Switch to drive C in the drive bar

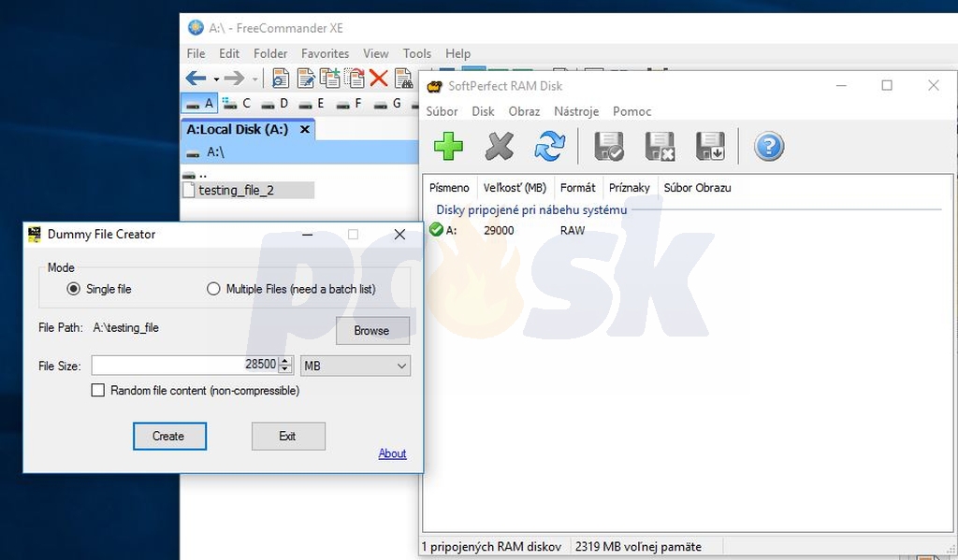[x=237, y=103]
